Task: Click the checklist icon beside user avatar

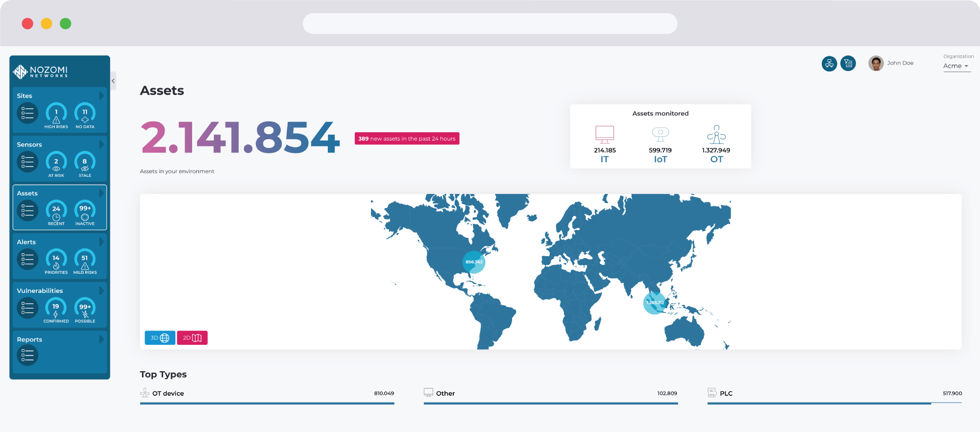Action: (x=848, y=64)
